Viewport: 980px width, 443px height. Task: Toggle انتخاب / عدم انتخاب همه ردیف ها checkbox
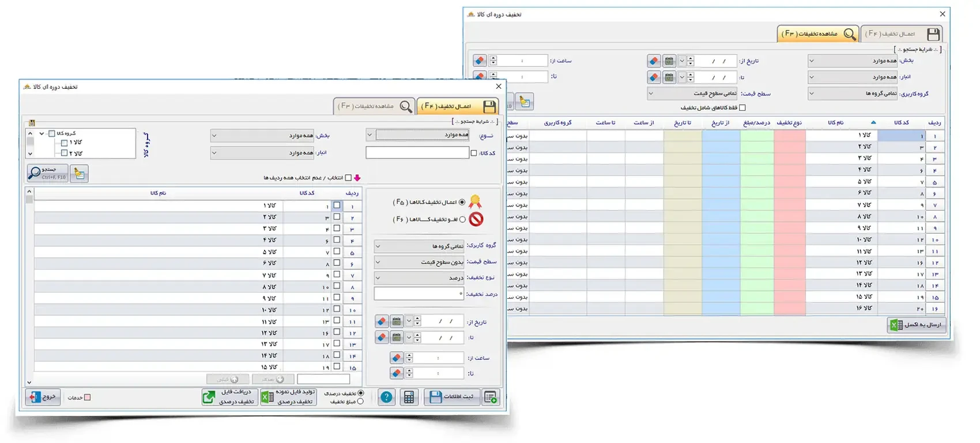(x=348, y=178)
